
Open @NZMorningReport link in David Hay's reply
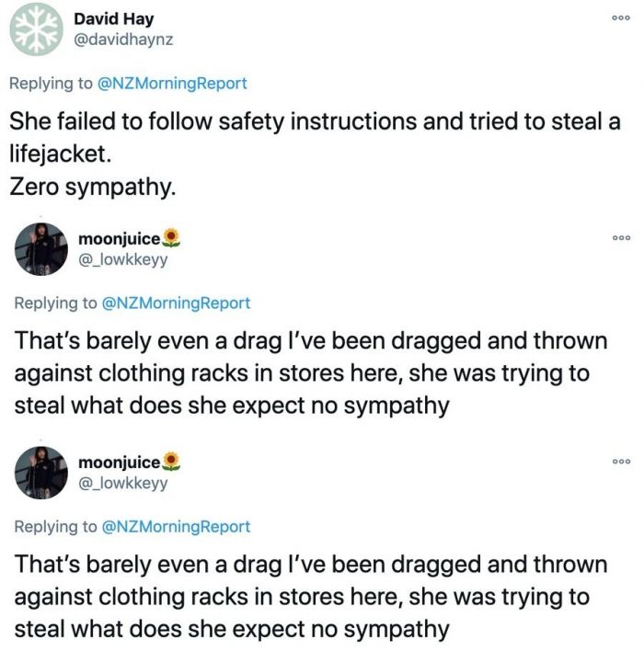(172, 84)
